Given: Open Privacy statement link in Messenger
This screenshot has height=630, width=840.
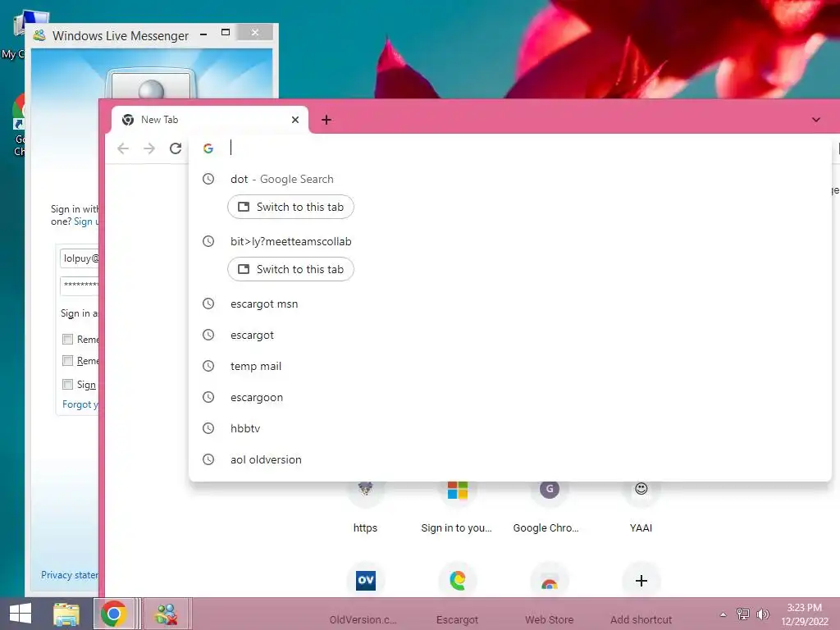Looking at the screenshot, I should tap(70, 575).
